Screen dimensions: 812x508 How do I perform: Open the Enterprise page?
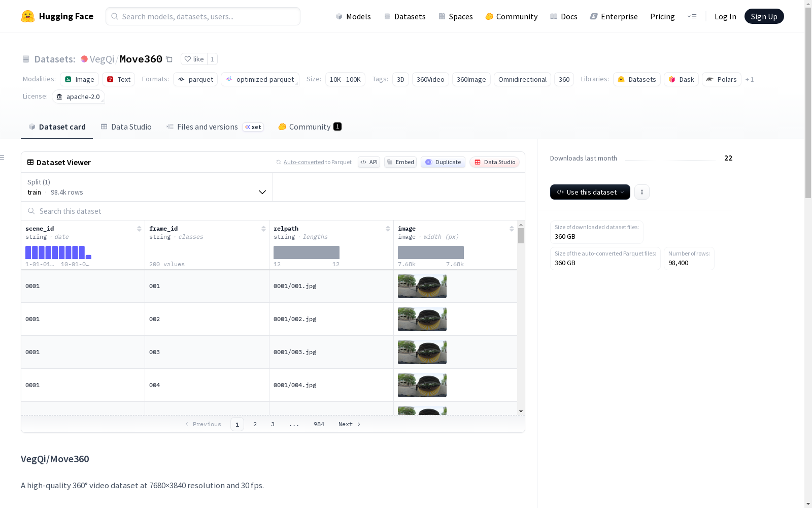pos(614,16)
